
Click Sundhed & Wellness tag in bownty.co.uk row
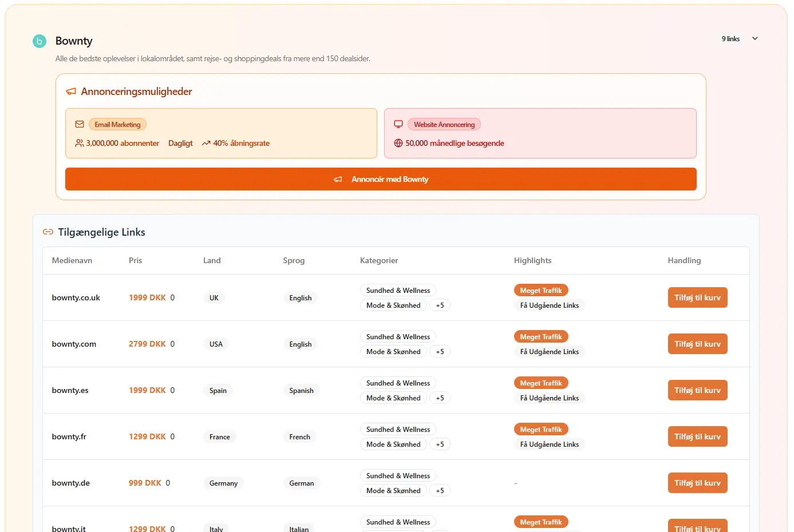point(398,291)
